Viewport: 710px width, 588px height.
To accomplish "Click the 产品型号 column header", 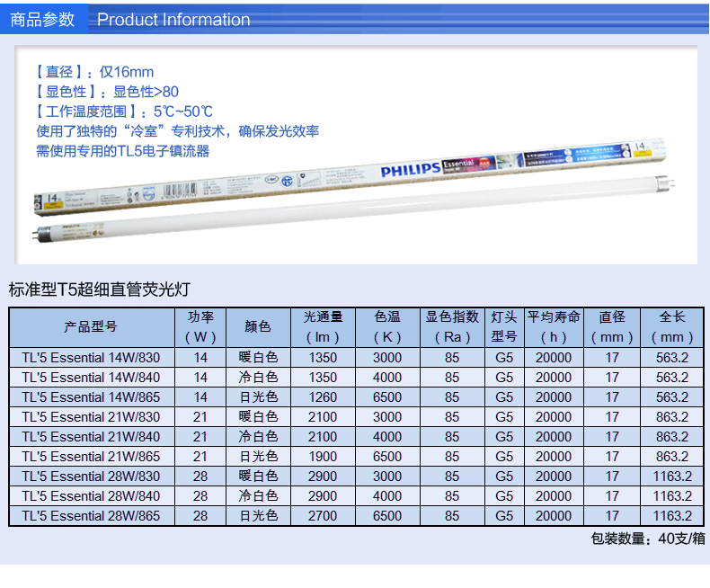I will point(91,326).
